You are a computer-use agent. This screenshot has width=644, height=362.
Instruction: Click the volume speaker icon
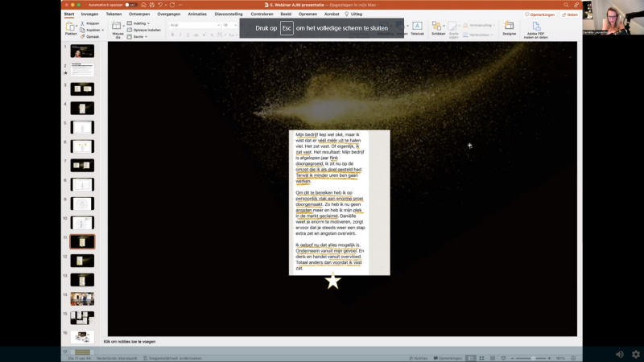click(x=619, y=354)
